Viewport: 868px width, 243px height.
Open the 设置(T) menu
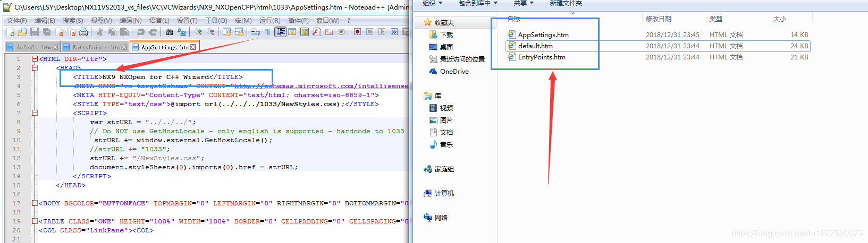coord(187,21)
